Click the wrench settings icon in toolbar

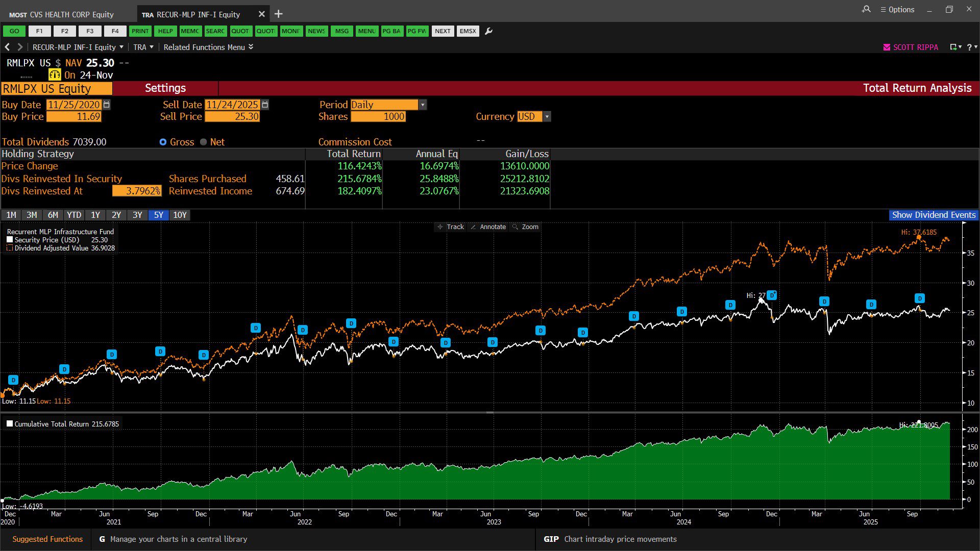(x=488, y=31)
